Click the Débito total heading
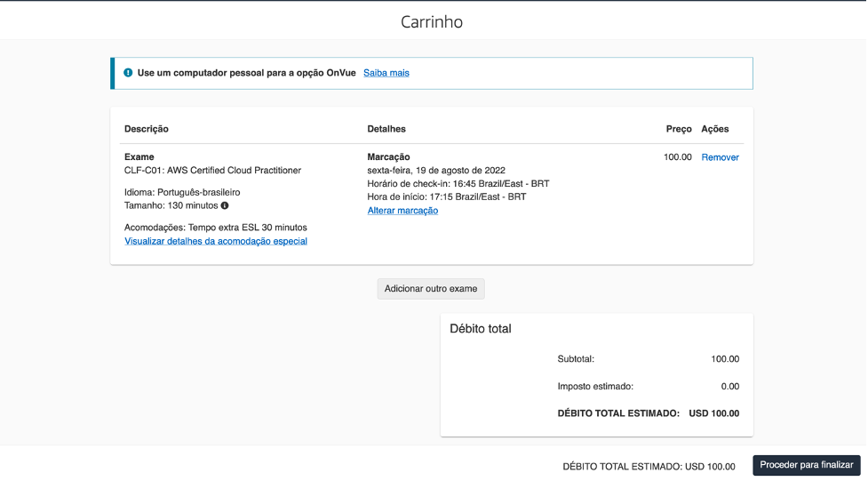Screen dimensions: 868x481 pos(481,329)
